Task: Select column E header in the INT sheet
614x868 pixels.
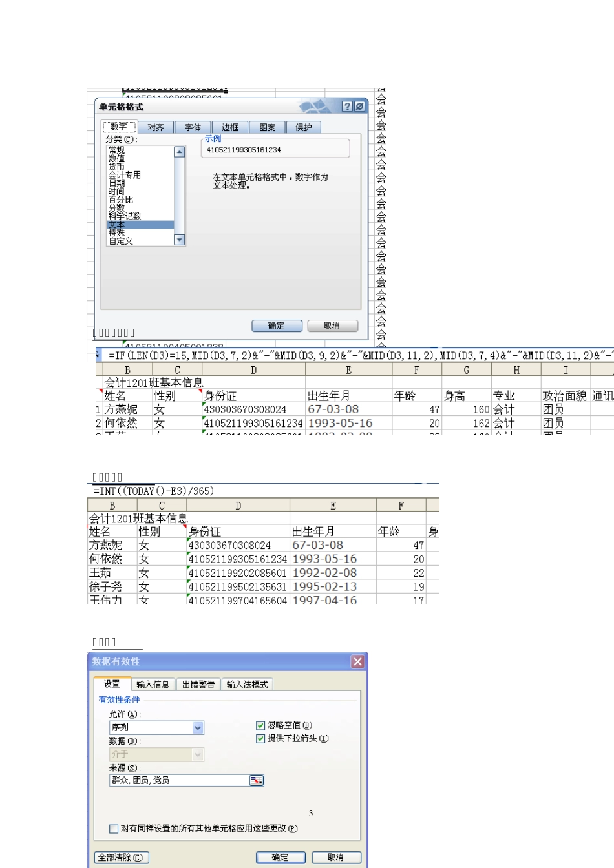Action: [333, 506]
